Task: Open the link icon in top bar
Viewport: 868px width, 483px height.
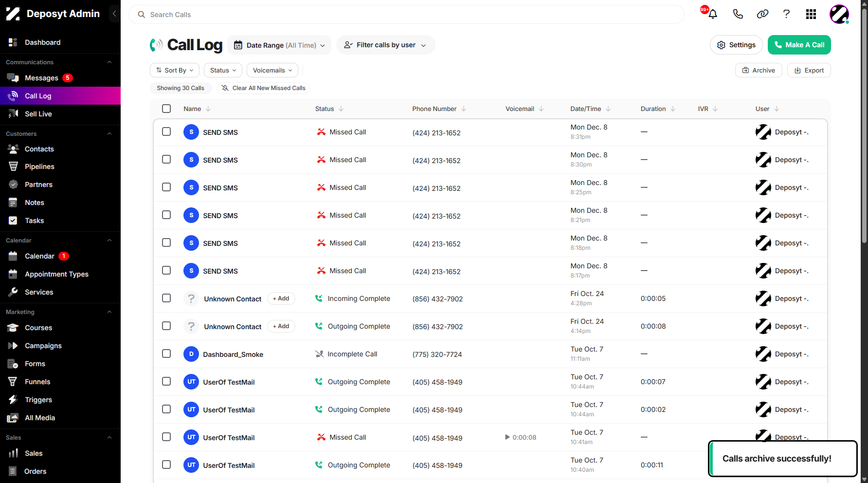Action: tap(762, 14)
